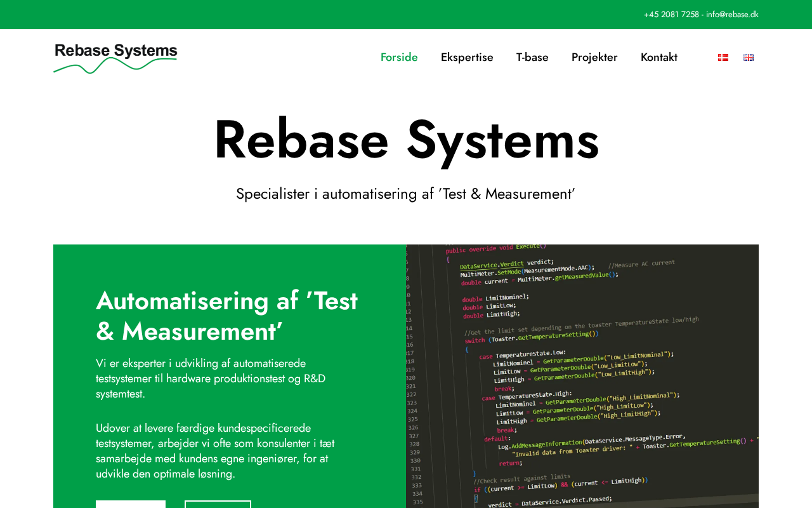Click the large Rebase Systems headline
Image resolution: width=812 pixels, height=508 pixels.
point(406,140)
